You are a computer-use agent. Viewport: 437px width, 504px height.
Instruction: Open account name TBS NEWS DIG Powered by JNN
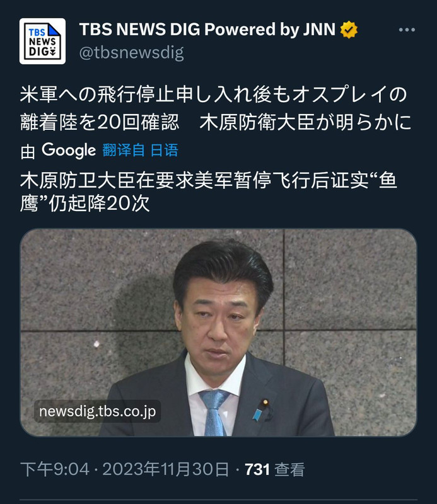coord(207,29)
